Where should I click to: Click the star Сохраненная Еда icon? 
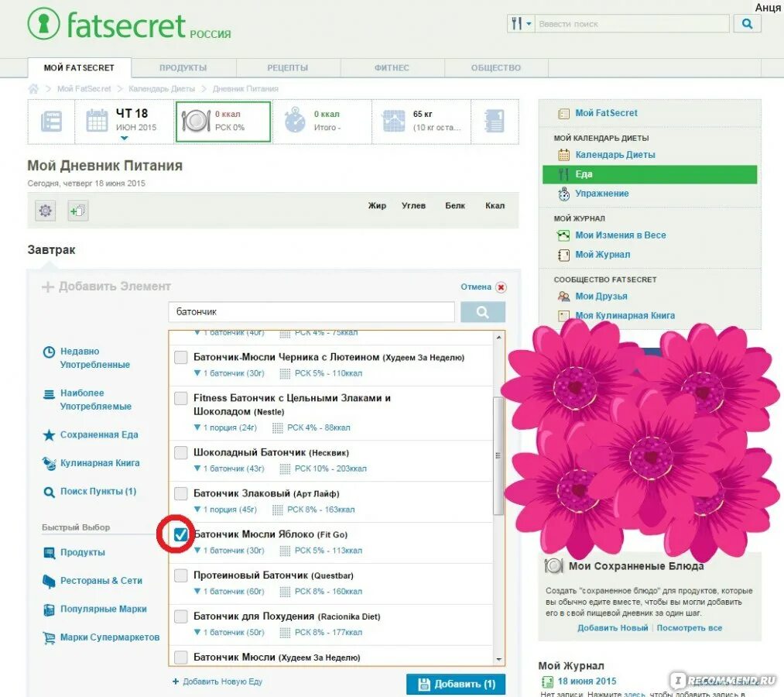[49, 434]
